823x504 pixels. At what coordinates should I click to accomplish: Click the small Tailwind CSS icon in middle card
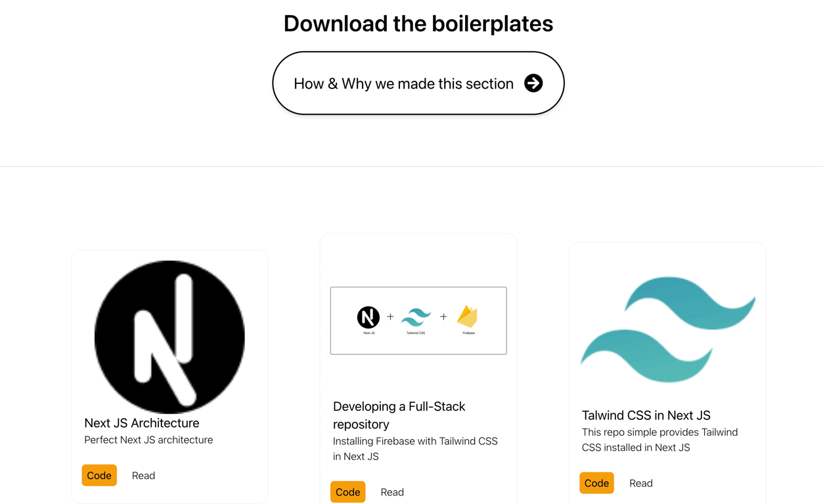tap(416, 317)
